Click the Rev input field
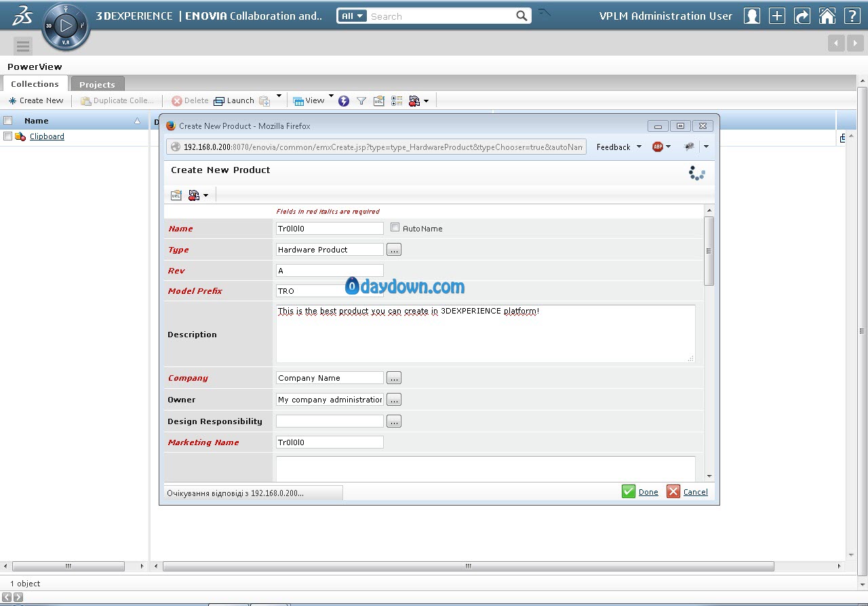Viewport: 868px width, 606px height. point(330,271)
